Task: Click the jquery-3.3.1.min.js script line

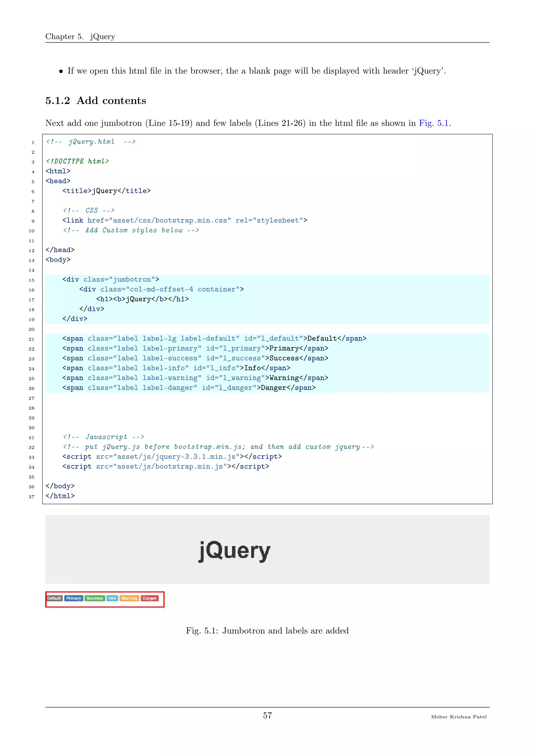Action: [x=172, y=457]
